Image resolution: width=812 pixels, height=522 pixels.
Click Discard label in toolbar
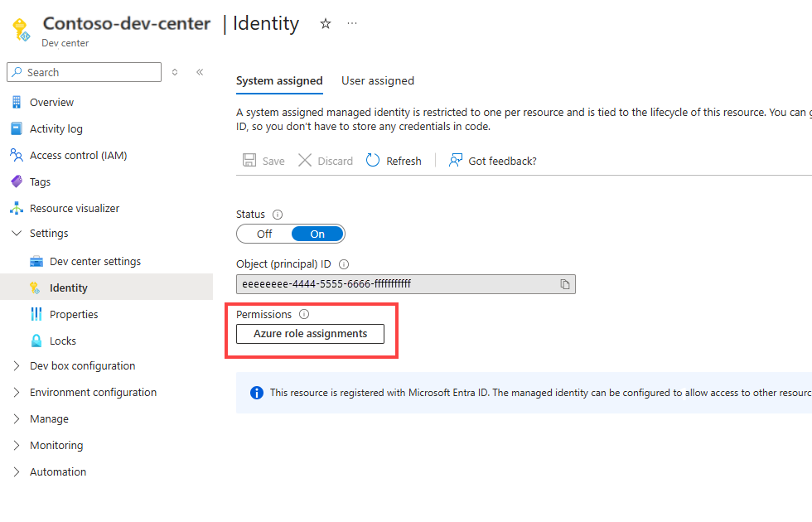(335, 161)
